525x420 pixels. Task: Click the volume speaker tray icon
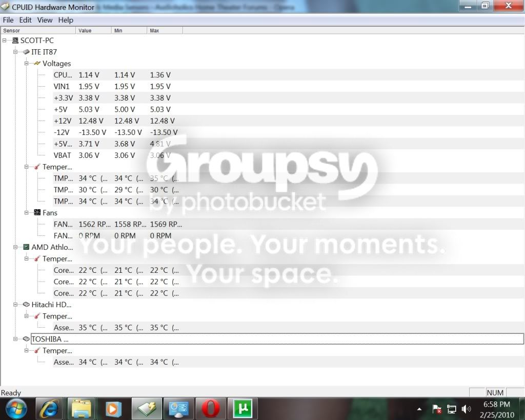[466, 409]
